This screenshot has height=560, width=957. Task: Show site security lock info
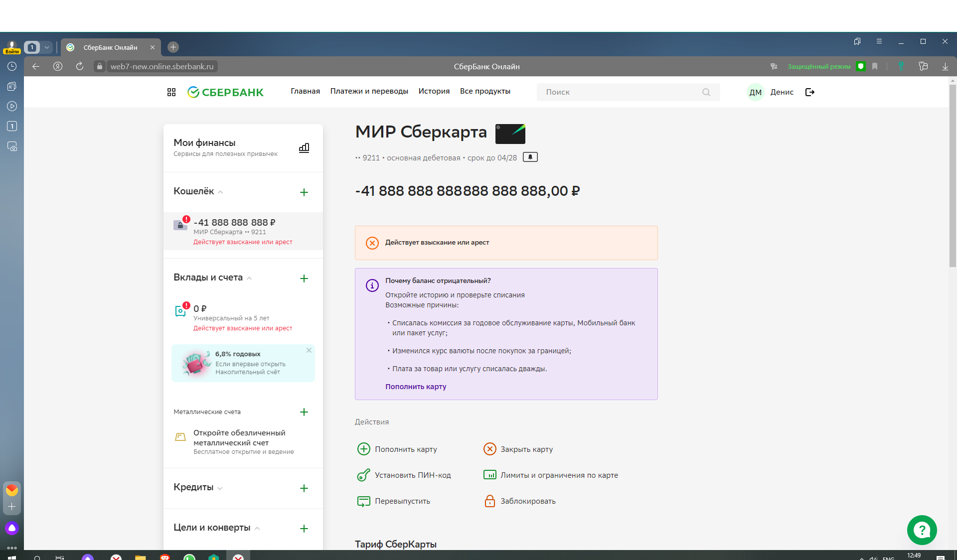tap(100, 66)
